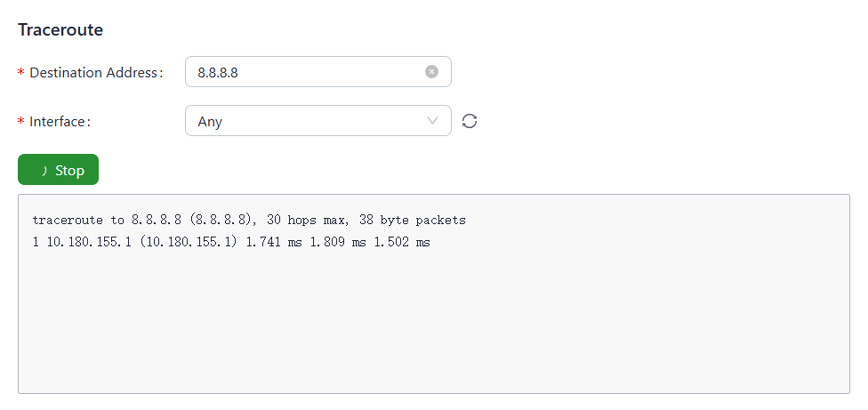Image resolution: width=868 pixels, height=410 pixels.
Task: Click the red asterisk before Interface
Action: pos(21,122)
